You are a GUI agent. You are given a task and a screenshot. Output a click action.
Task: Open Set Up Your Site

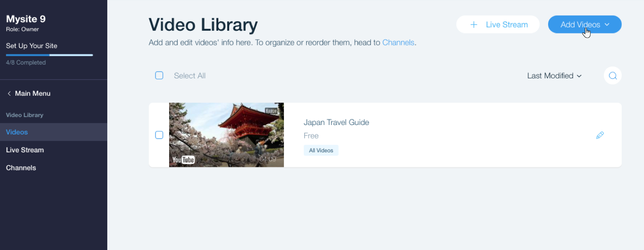click(32, 46)
